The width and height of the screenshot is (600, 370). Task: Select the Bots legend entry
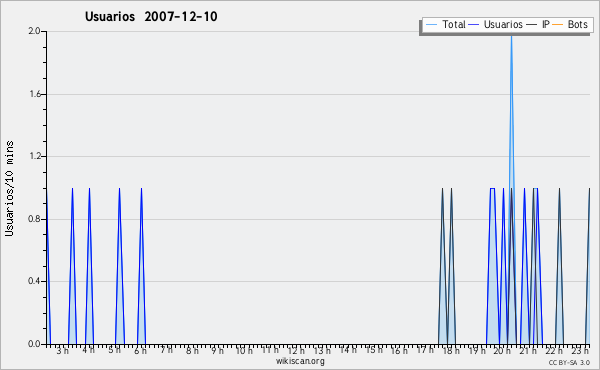(570, 24)
